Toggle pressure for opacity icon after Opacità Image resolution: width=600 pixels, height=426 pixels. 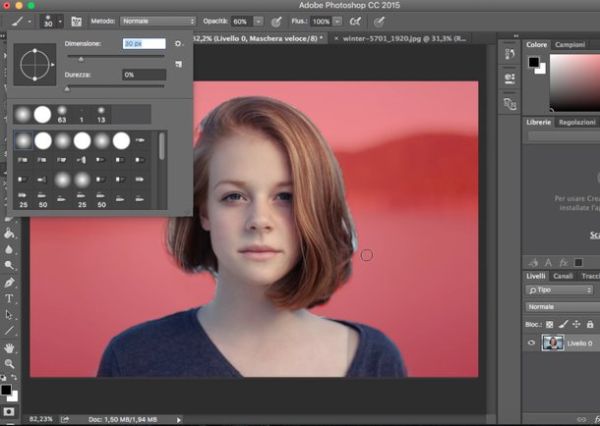(x=276, y=20)
